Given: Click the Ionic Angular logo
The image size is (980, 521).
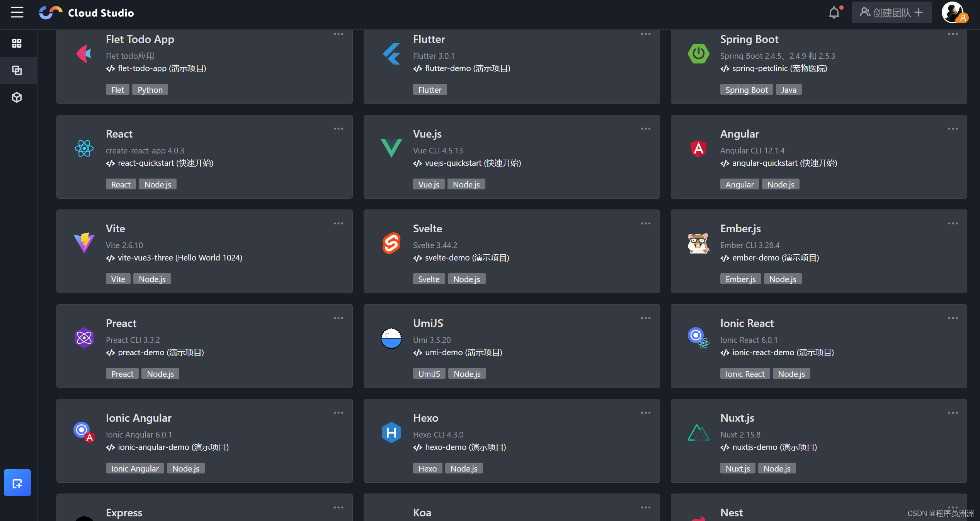Looking at the screenshot, I should [x=84, y=432].
